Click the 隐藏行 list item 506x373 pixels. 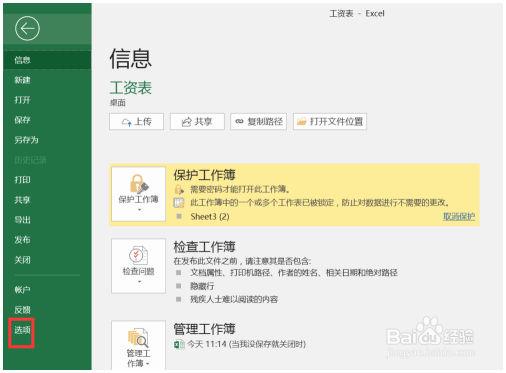[202, 286]
